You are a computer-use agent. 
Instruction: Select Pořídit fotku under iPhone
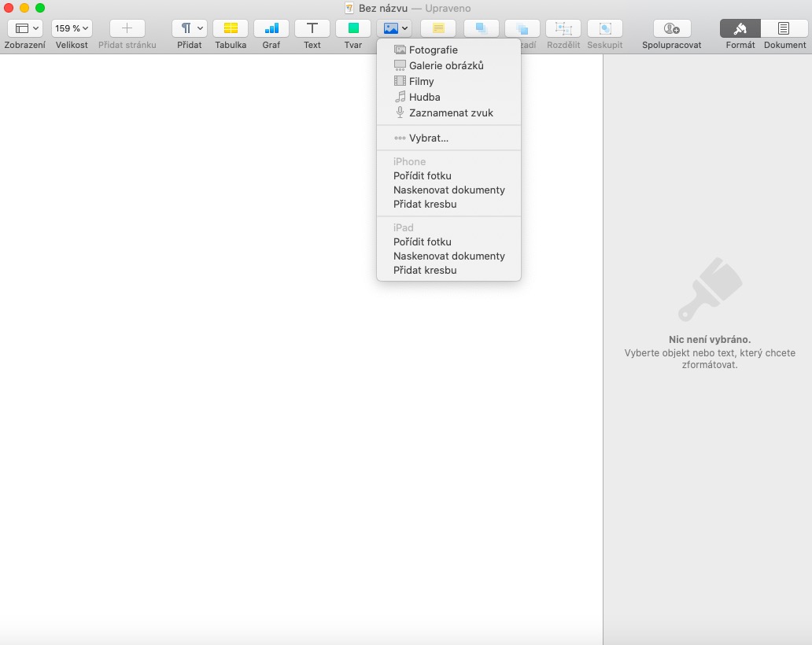448,176
